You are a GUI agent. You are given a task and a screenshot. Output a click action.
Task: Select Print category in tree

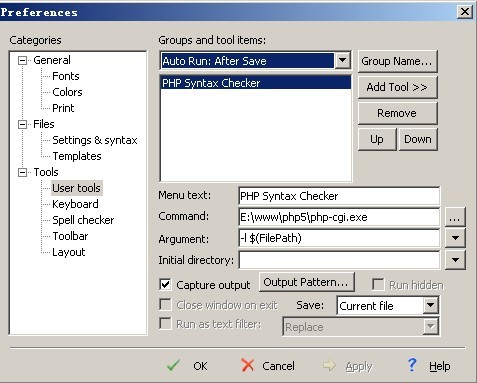pyautogui.click(x=63, y=108)
